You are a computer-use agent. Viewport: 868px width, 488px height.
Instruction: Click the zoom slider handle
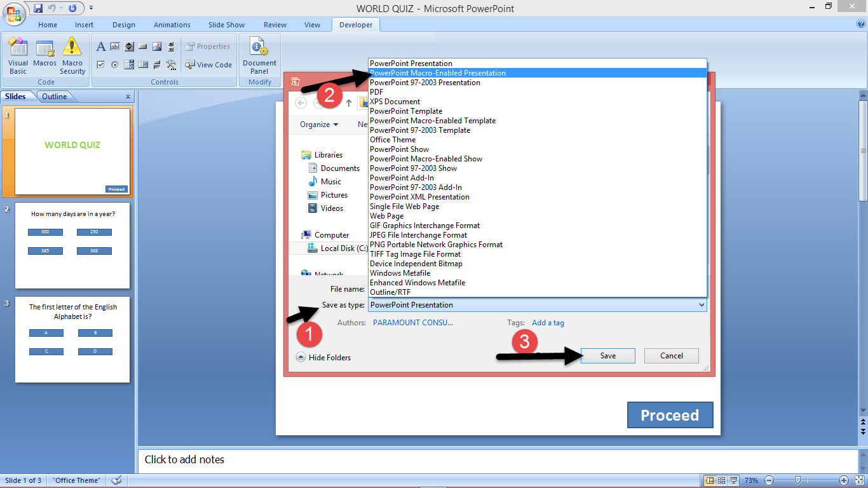(797, 480)
